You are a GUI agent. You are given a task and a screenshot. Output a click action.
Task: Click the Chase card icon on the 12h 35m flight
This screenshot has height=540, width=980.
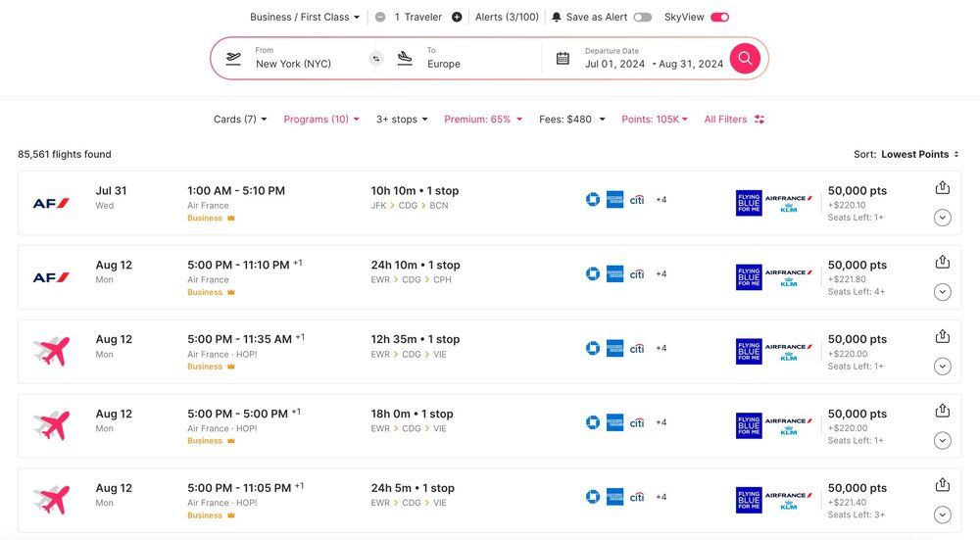(593, 348)
